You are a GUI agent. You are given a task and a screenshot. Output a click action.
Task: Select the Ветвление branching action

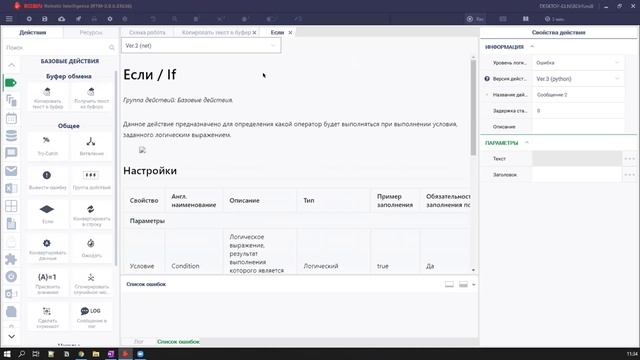[91, 146]
